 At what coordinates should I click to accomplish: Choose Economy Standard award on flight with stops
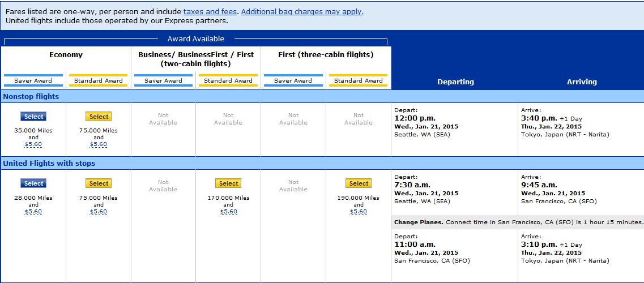click(x=99, y=183)
